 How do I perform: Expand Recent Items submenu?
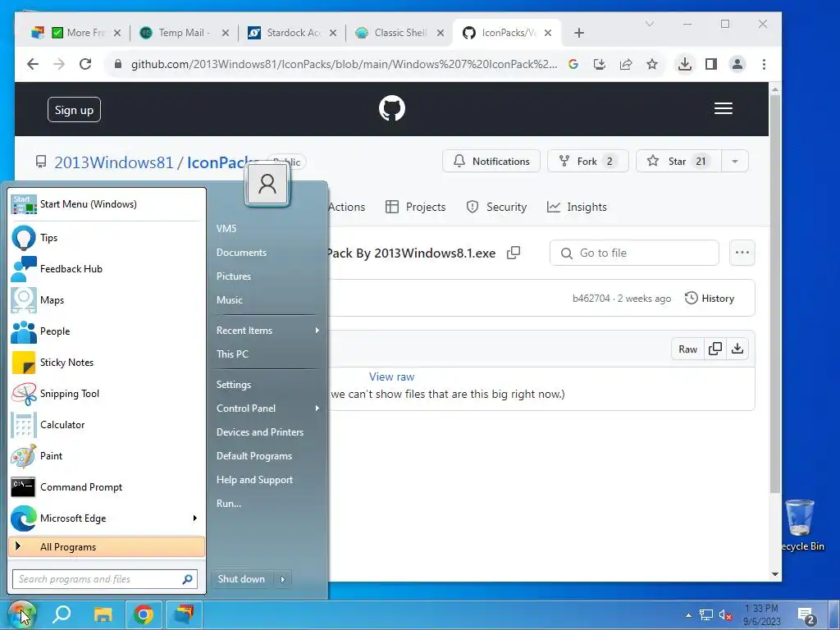317,331
